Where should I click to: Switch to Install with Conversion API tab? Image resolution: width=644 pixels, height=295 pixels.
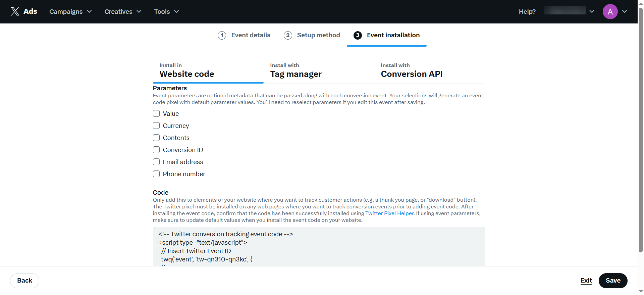click(x=429, y=71)
